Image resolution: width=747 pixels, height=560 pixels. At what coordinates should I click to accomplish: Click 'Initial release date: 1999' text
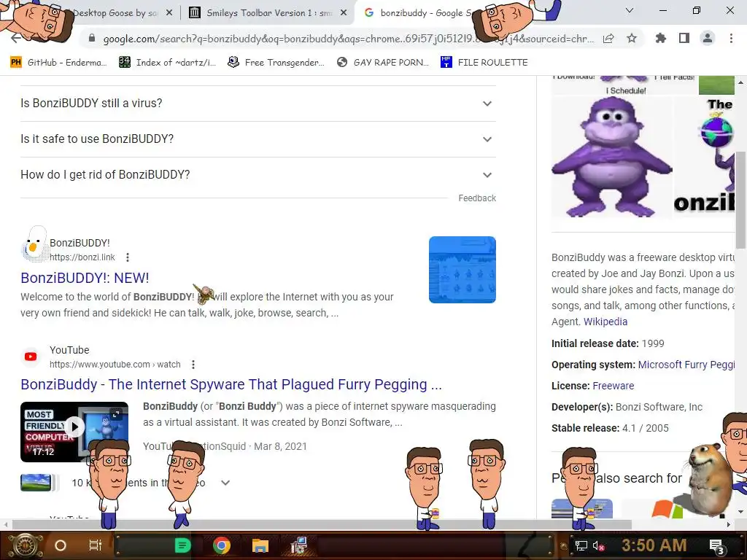click(608, 344)
